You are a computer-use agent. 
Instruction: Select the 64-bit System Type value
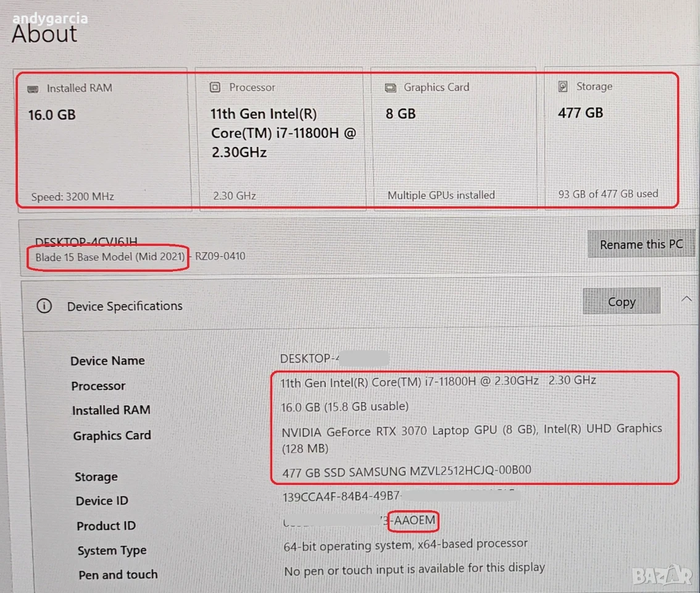coord(406,545)
